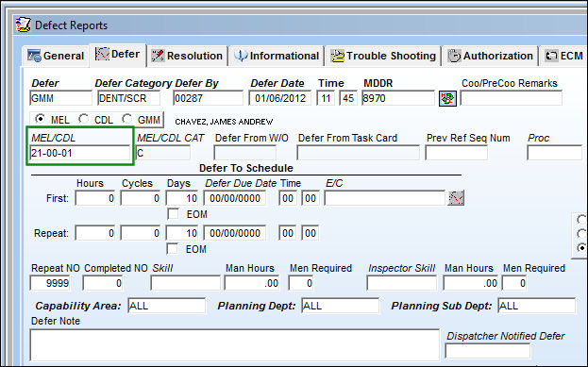The width and height of the screenshot is (588, 367).
Task: Click the MDDR field 8970
Action: point(398,98)
